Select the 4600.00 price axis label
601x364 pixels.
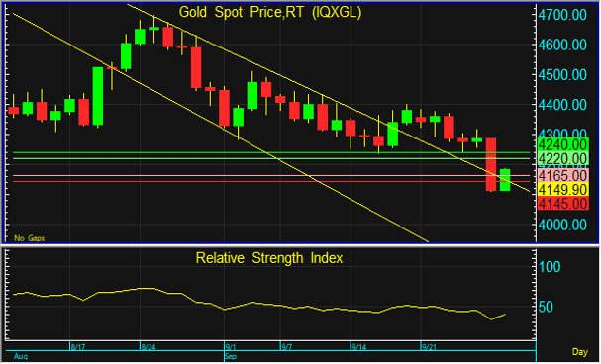pos(562,45)
